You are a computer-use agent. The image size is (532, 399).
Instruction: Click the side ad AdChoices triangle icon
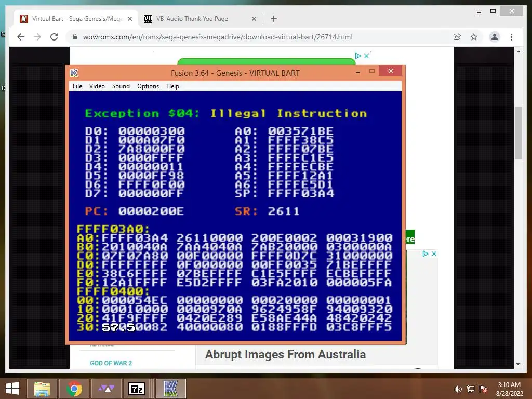tap(425, 254)
